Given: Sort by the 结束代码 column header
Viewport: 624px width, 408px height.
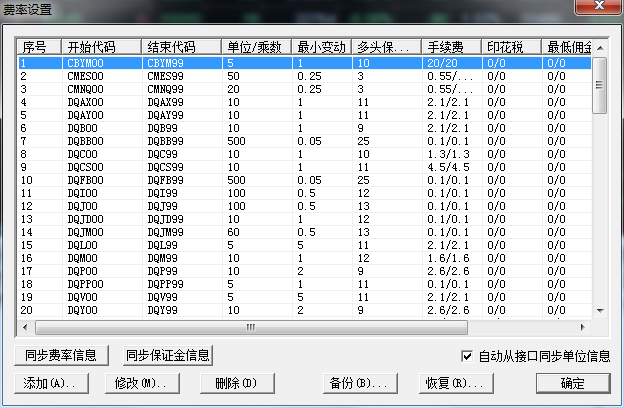Looking at the screenshot, I should 181,47.
